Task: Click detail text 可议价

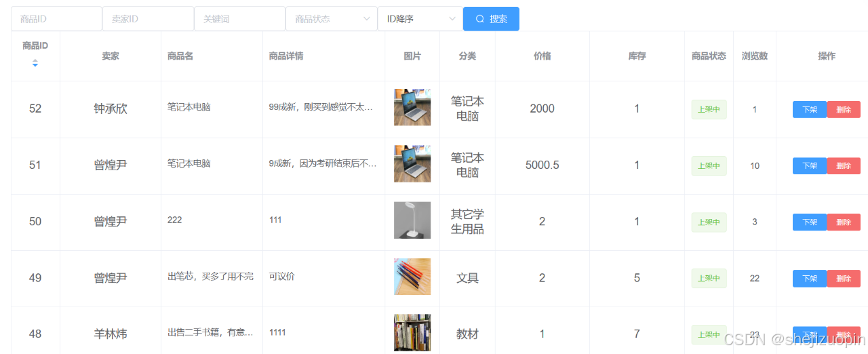Action: (x=282, y=276)
